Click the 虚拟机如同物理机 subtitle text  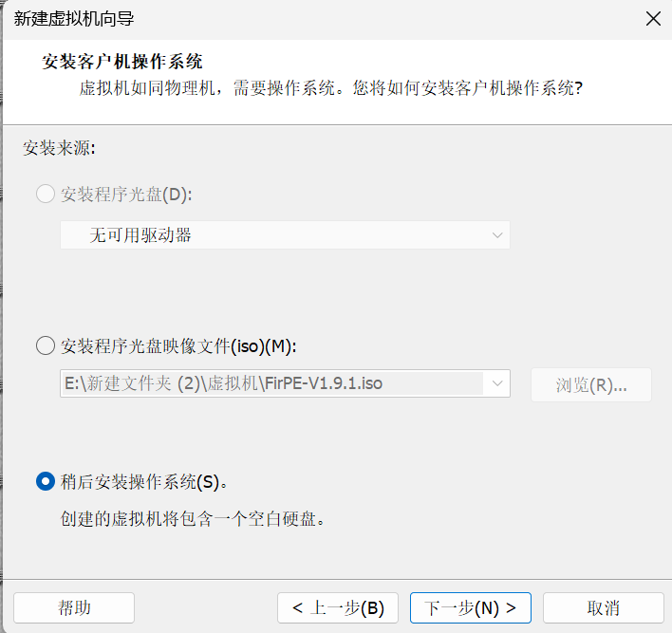[327, 89]
